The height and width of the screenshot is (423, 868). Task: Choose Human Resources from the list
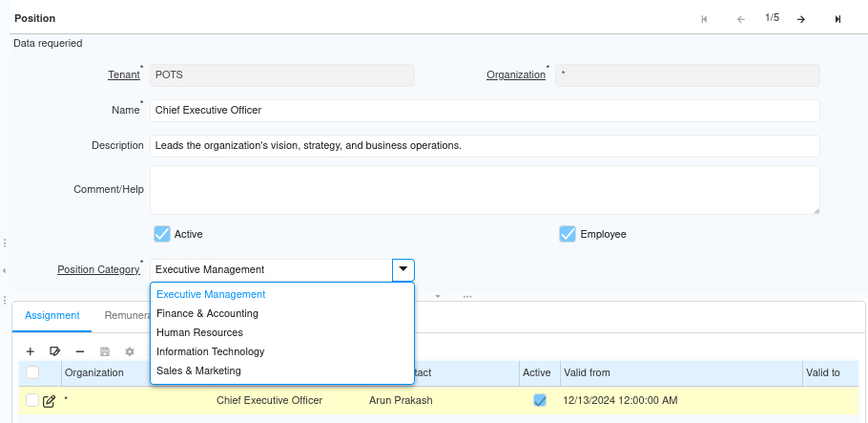pos(282,332)
